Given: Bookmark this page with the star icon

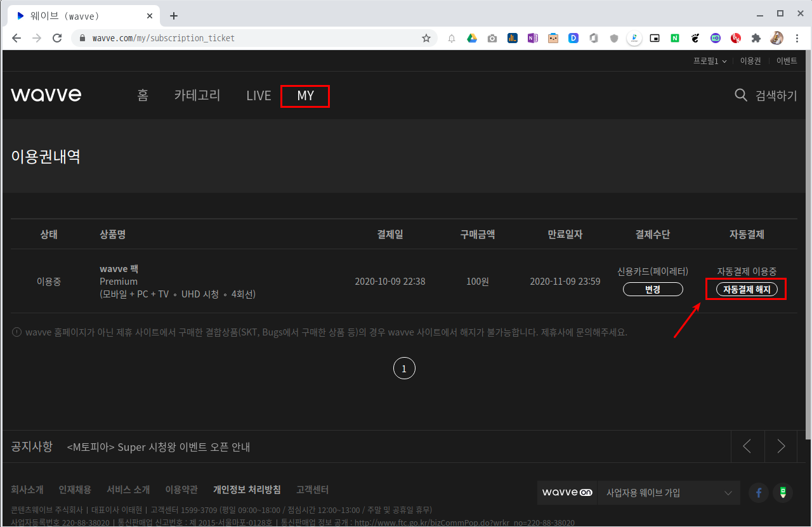Looking at the screenshot, I should coord(426,38).
